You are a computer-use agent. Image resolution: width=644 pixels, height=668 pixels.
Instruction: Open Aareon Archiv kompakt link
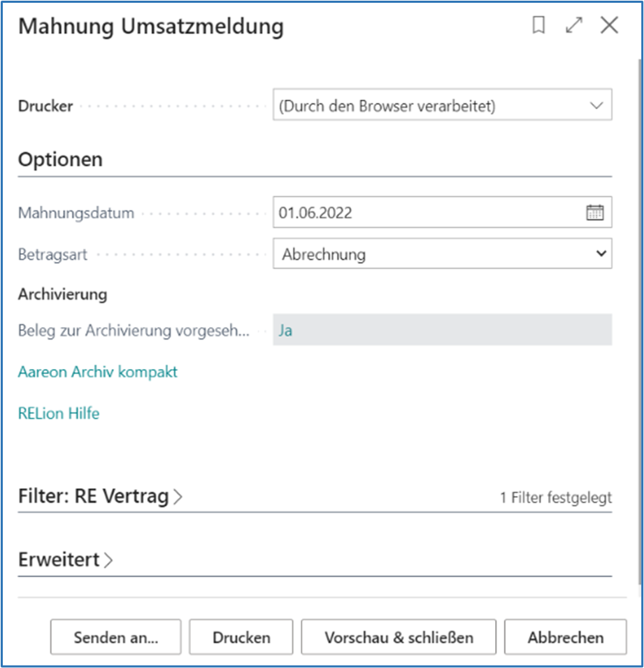click(x=98, y=372)
